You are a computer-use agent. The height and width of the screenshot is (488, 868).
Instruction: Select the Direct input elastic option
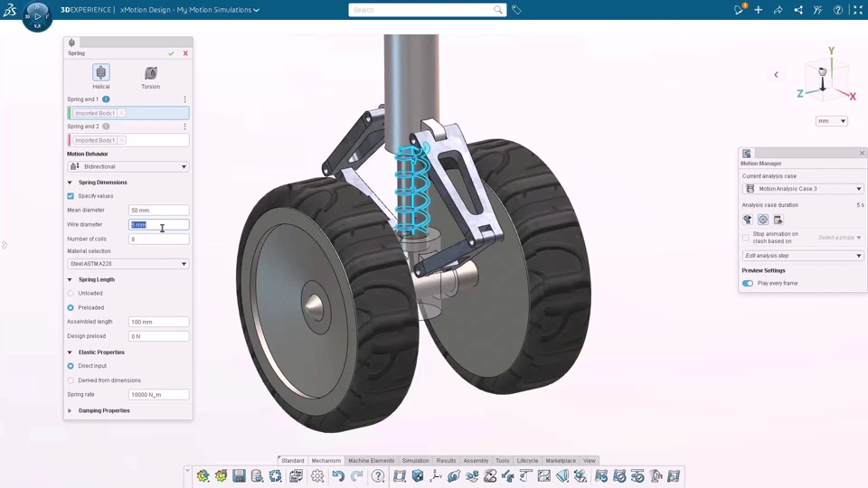[71, 366]
